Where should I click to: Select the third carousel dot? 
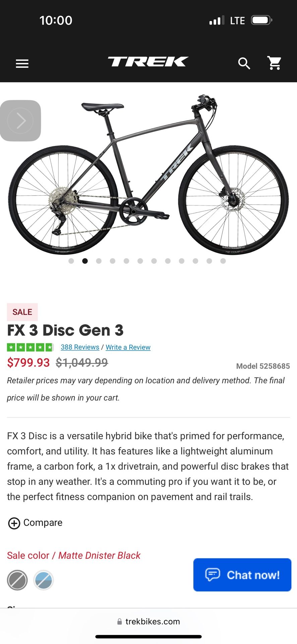(99, 261)
